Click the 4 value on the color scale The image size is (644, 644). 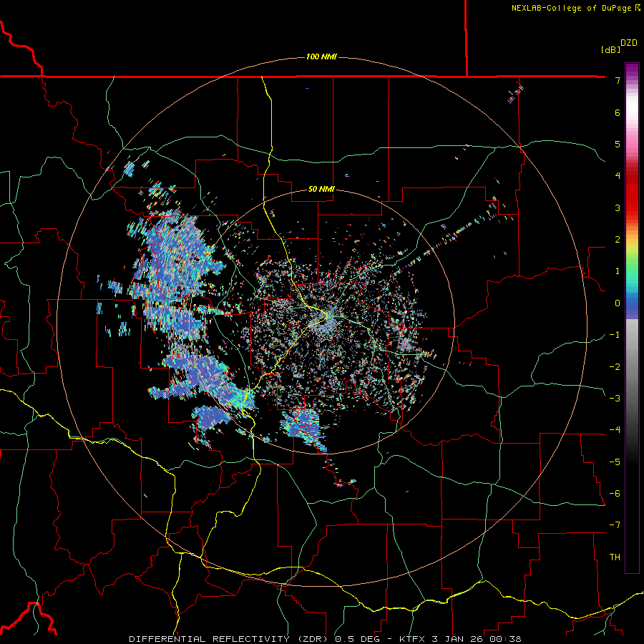(618, 176)
